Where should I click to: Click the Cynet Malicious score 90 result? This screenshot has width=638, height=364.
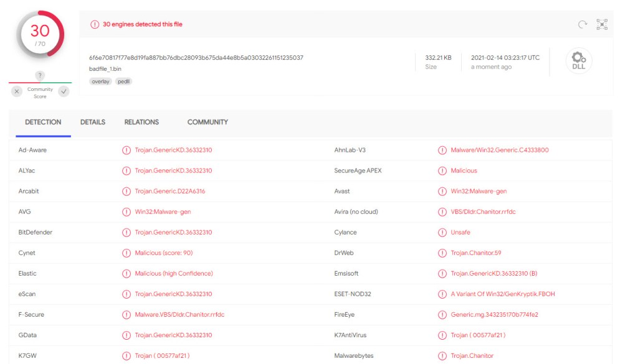pyautogui.click(x=163, y=253)
